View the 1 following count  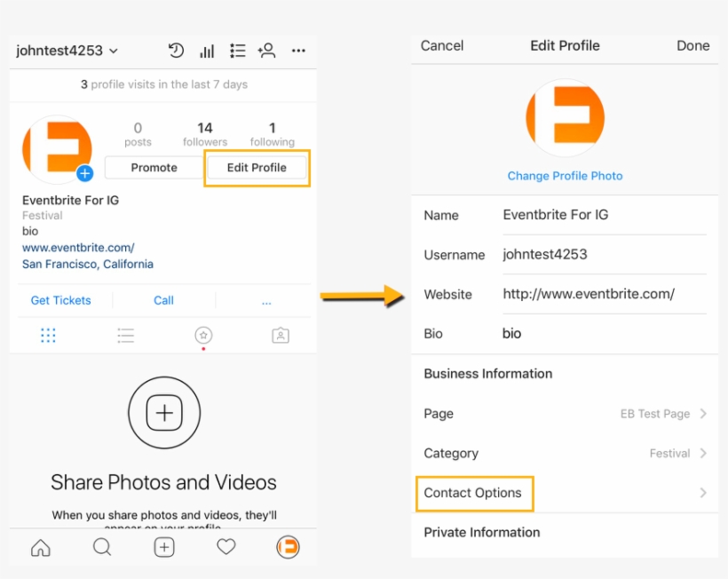272,134
